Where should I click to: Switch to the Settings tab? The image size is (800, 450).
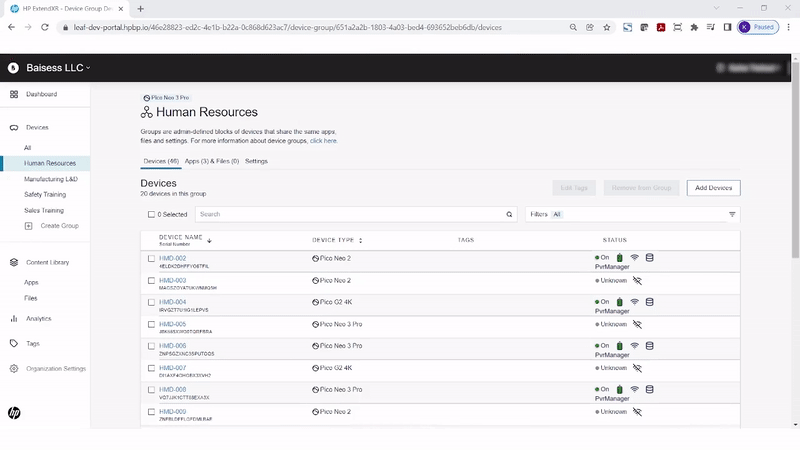(x=256, y=161)
